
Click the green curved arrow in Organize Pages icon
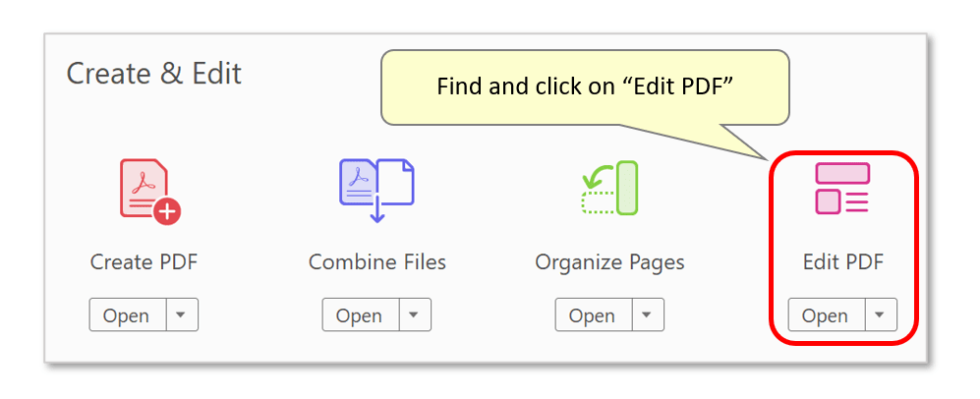pyautogui.click(x=597, y=177)
